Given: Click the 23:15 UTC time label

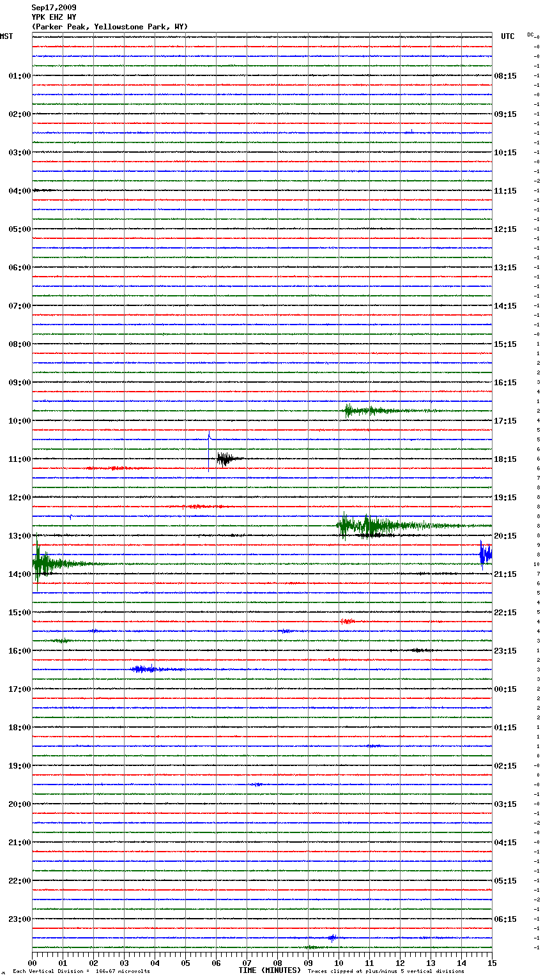Looking at the screenshot, I should (x=505, y=651).
